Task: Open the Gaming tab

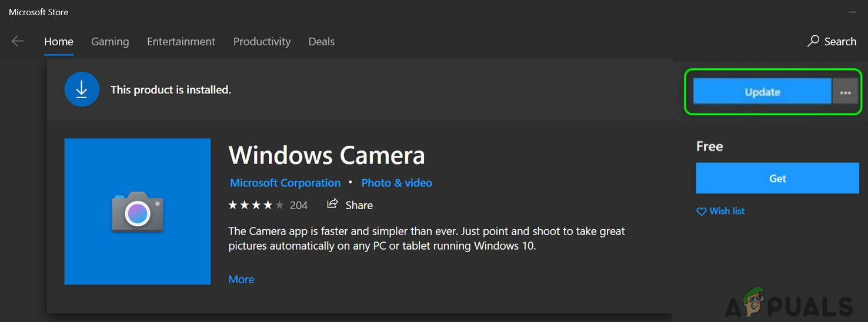Action: [110, 42]
